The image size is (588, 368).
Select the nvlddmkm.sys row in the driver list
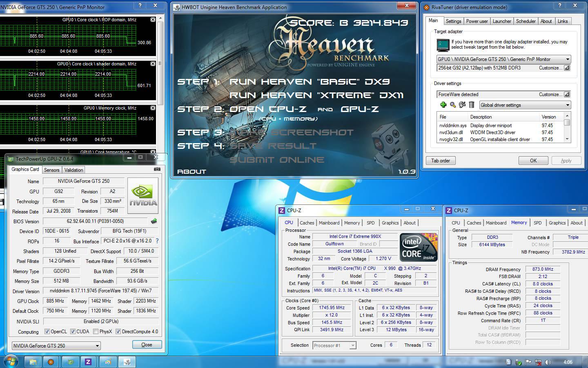pos(500,126)
